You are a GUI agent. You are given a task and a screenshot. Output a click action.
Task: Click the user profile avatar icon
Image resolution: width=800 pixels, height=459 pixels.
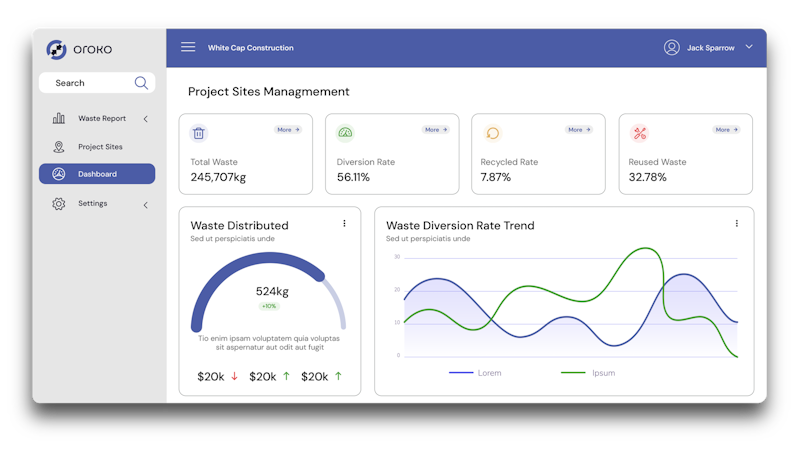click(672, 47)
